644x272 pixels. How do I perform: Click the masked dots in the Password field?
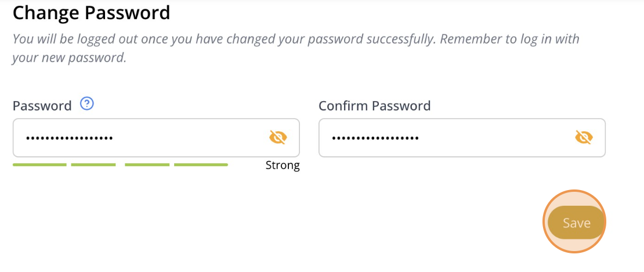coord(70,138)
